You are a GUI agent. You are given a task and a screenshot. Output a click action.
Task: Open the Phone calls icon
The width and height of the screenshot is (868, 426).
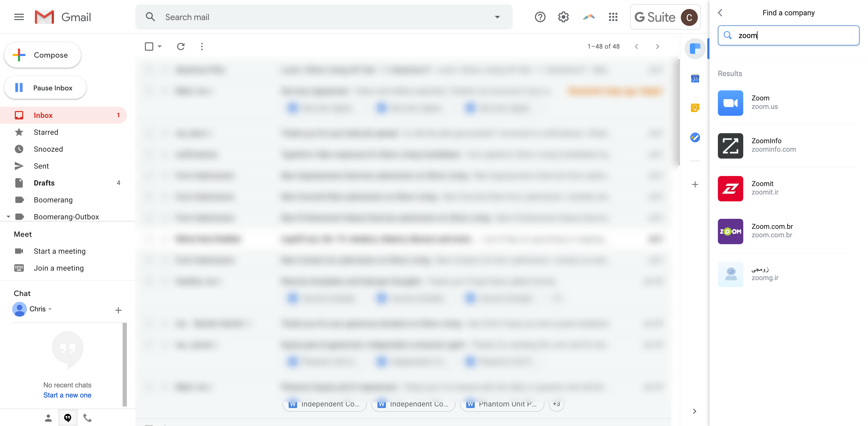[x=87, y=418]
